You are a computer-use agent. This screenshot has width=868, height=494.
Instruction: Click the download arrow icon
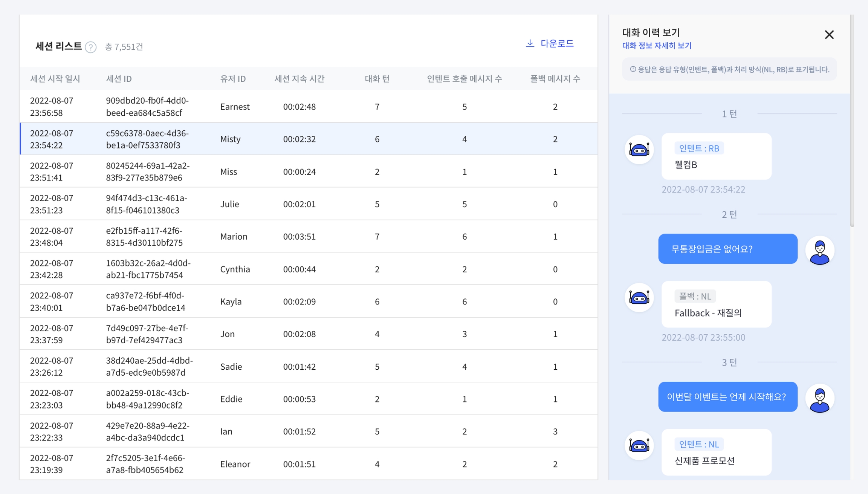coord(530,43)
